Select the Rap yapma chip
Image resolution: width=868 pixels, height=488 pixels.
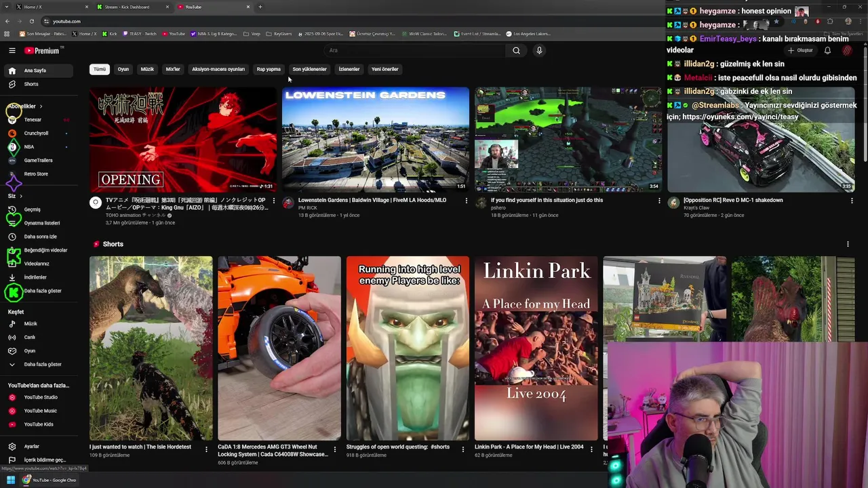pos(269,69)
